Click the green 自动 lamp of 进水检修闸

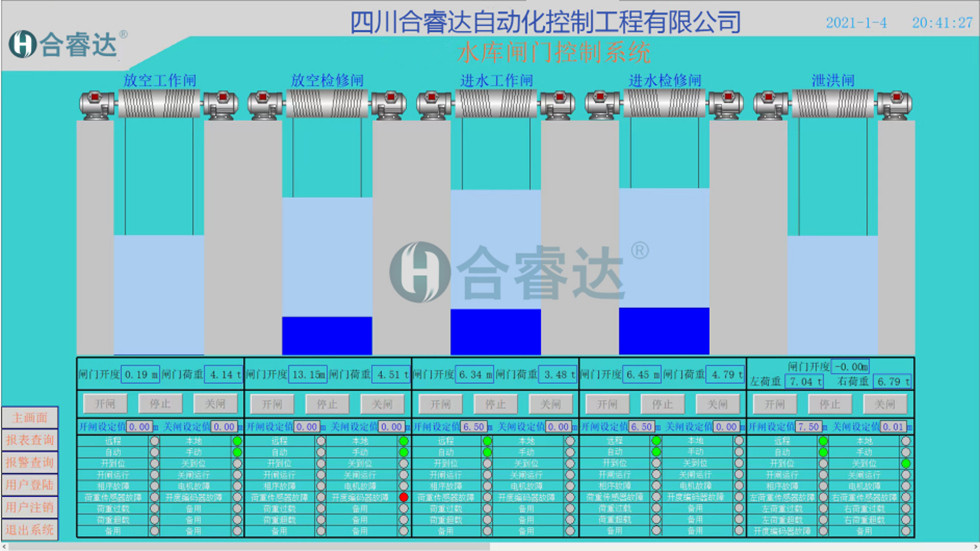pyautogui.click(x=656, y=452)
